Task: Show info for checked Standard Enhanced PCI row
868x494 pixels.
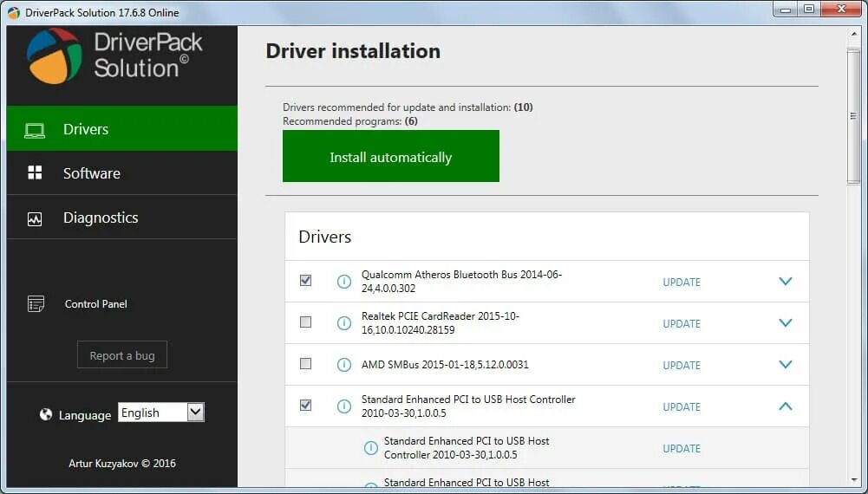Action: pyautogui.click(x=343, y=406)
